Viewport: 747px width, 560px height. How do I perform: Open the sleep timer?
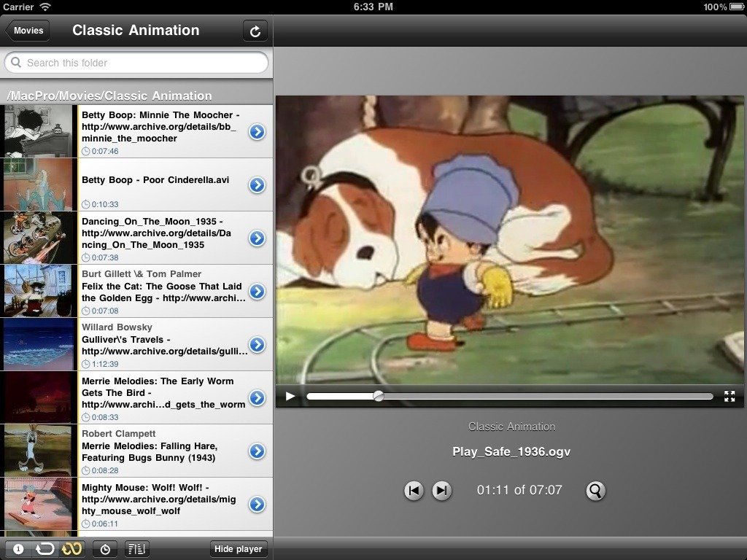tap(105, 549)
